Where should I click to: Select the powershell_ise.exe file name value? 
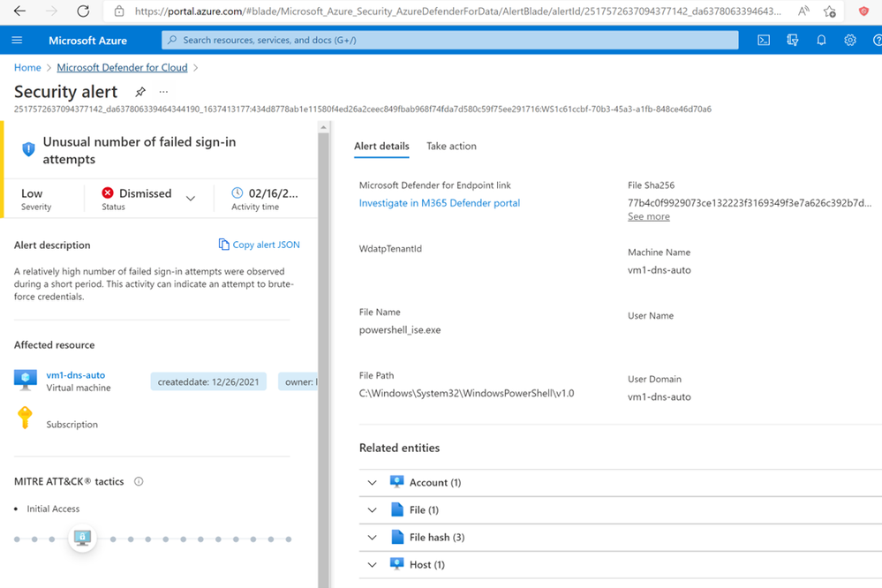pos(400,330)
